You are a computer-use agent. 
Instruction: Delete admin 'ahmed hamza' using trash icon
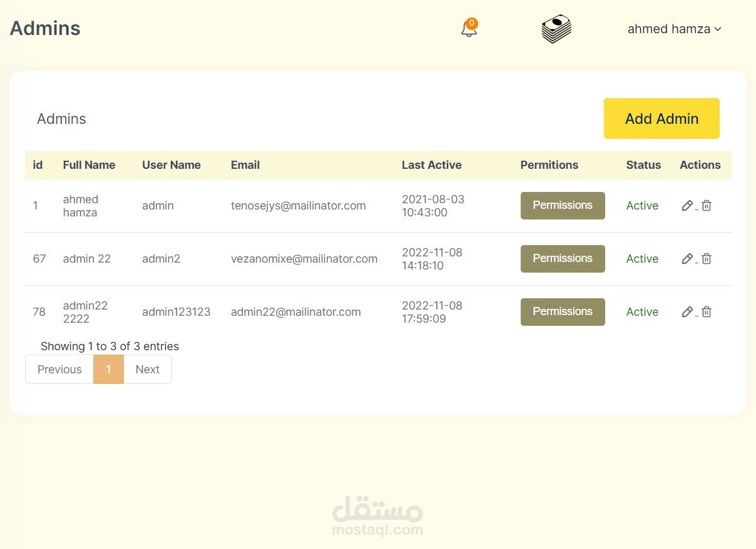click(x=707, y=205)
